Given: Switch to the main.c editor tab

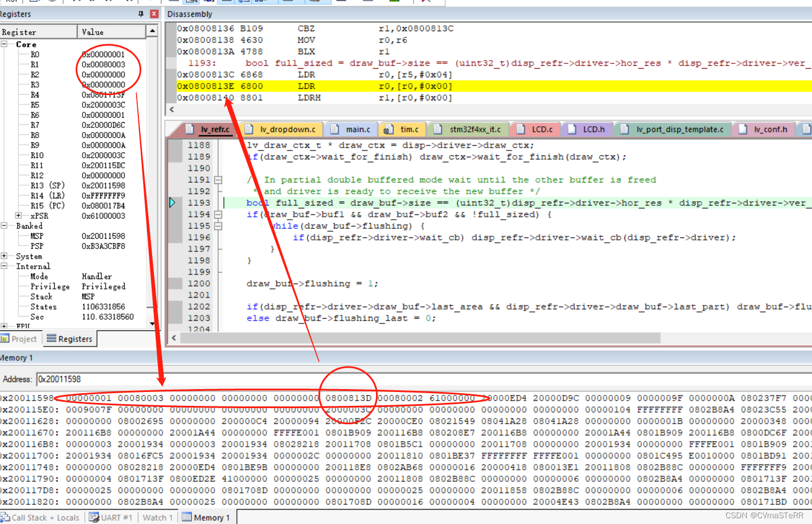Looking at the screenshot, I should (351, 129).
